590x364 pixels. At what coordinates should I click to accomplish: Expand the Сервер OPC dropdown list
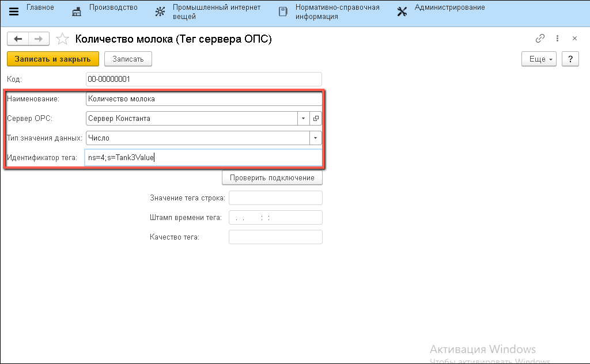(304, 118)
